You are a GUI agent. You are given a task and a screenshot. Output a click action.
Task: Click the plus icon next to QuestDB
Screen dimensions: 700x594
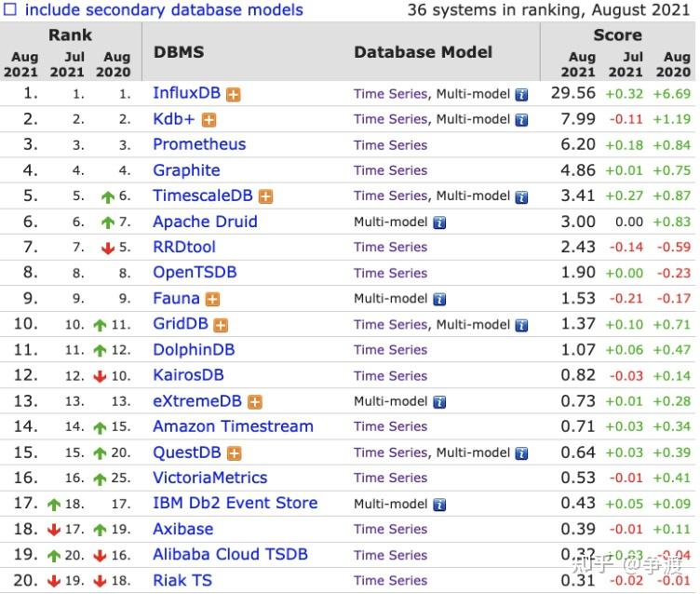click(235, 453)
